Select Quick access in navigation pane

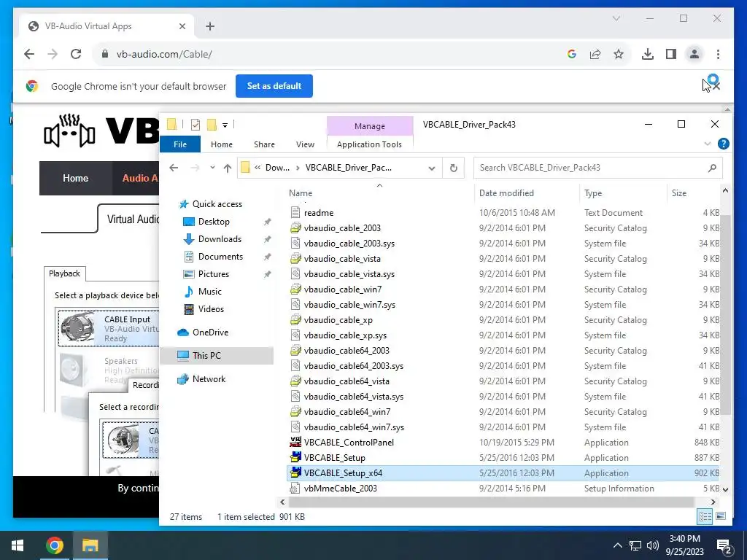(217, 204)
